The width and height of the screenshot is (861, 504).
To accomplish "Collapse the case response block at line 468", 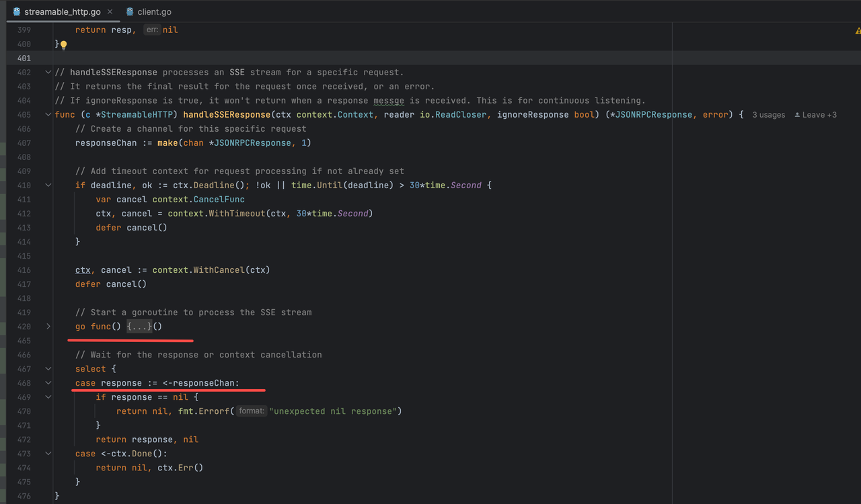I will [x=48, y=382].
